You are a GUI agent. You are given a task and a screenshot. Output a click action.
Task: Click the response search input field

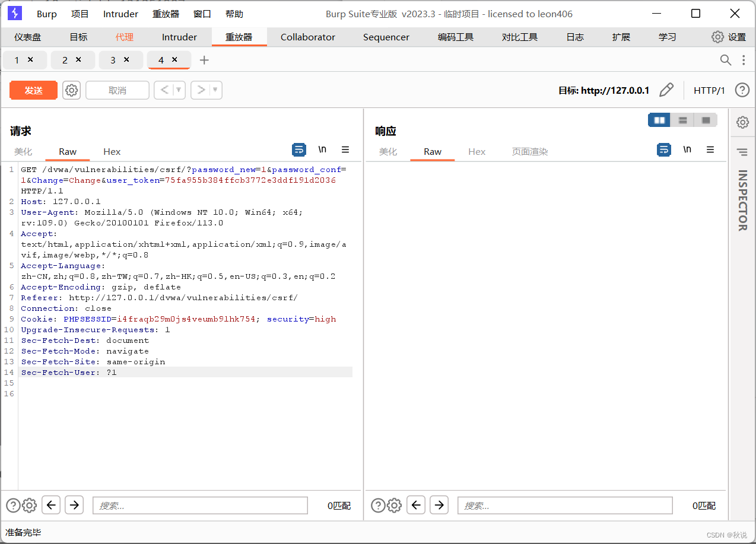[565, 505]
